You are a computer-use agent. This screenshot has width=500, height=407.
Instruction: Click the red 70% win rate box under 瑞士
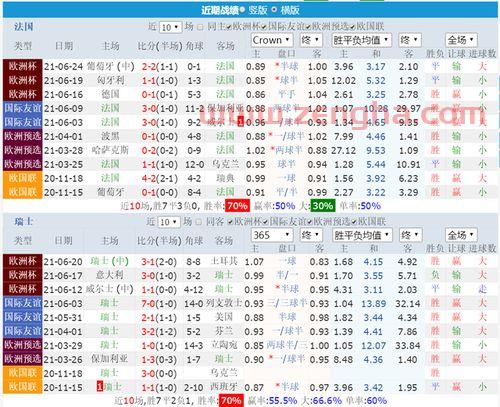(x=231, y=400)
